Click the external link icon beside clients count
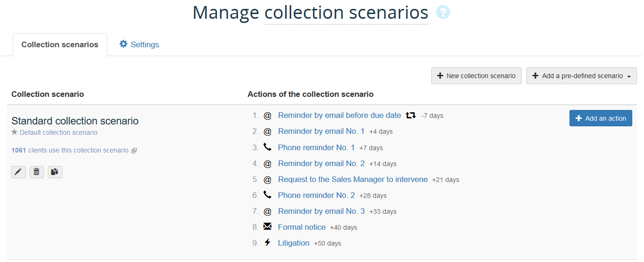This screenshot has height=262, width=644. click(x=134, y=151)
